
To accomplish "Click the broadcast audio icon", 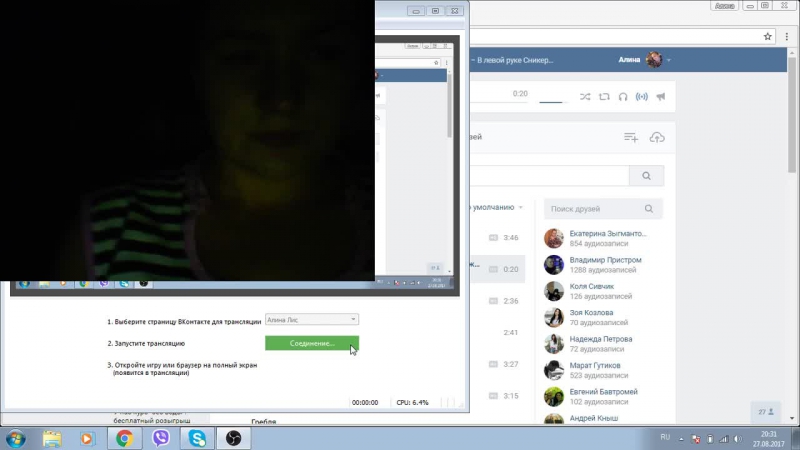I will click(x=642, y=96).
